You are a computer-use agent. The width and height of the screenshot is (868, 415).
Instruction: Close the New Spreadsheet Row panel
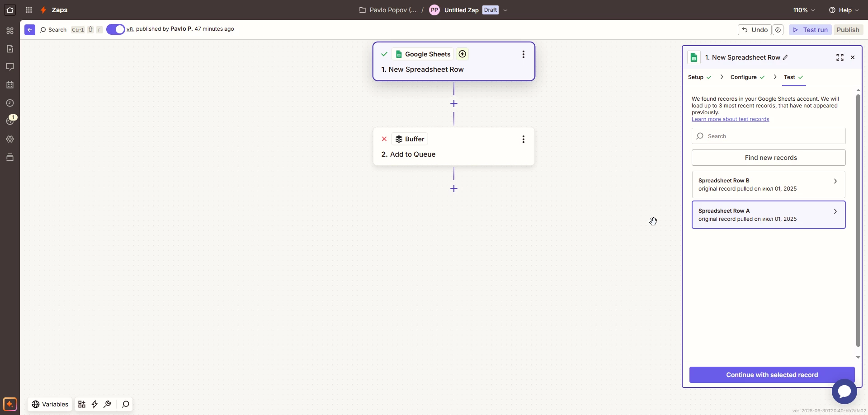pyautogui.click(x=853, y=57)
